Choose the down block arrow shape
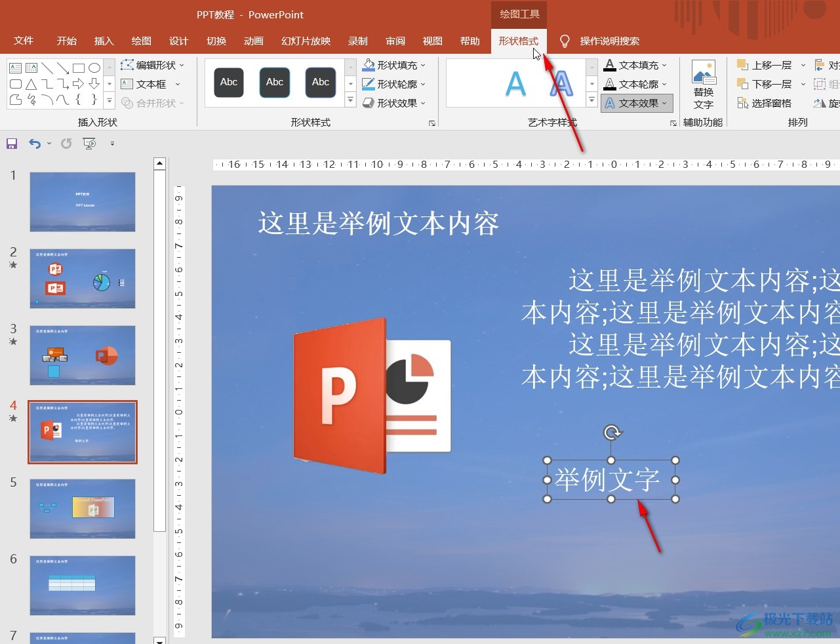The height and width of the screenshot is (644, 840). 94,84
